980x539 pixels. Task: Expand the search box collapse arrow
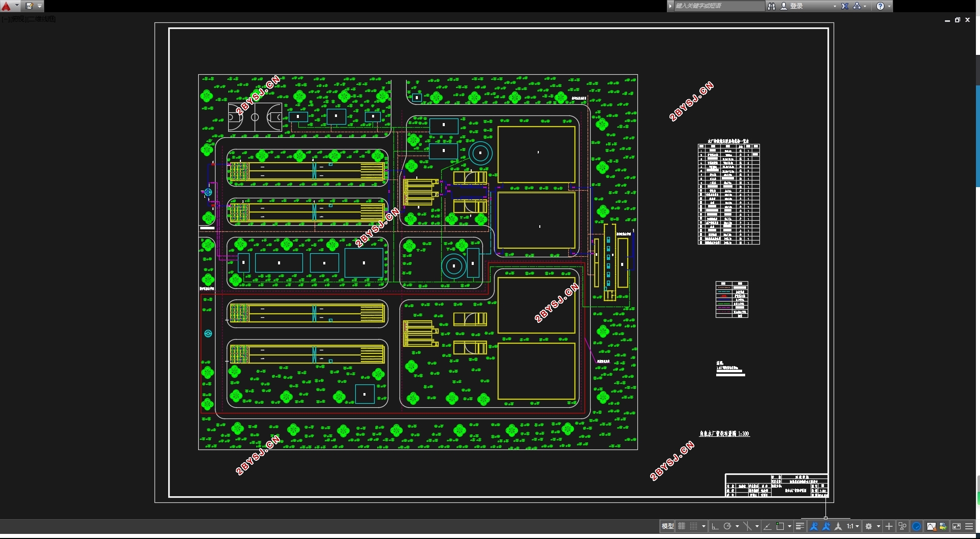[670, 6]
